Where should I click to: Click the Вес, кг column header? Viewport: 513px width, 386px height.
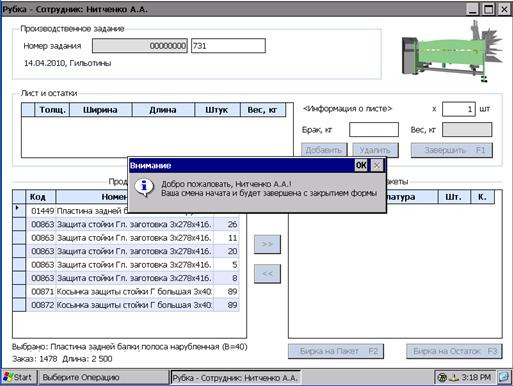pos(263,110)
